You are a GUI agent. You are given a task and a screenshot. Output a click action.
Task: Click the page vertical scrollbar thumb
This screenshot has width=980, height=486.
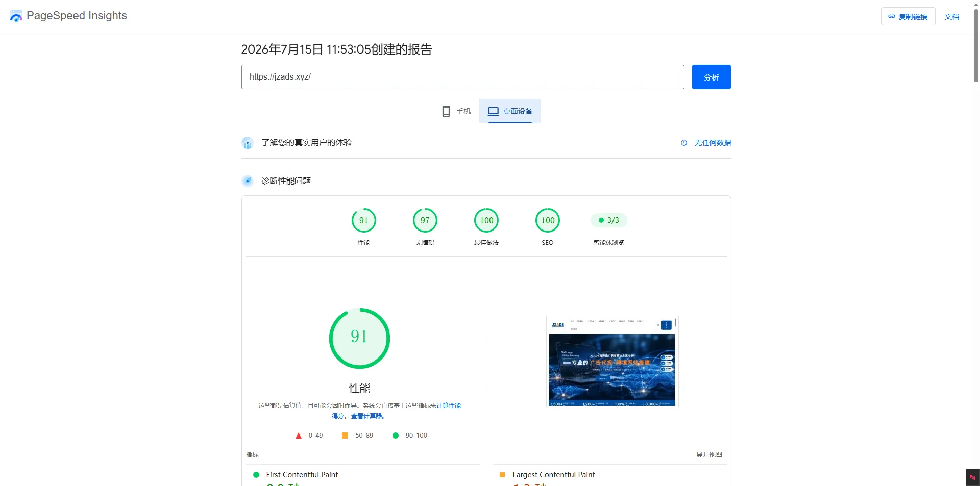pyautogui.click(x=976, y=46)
